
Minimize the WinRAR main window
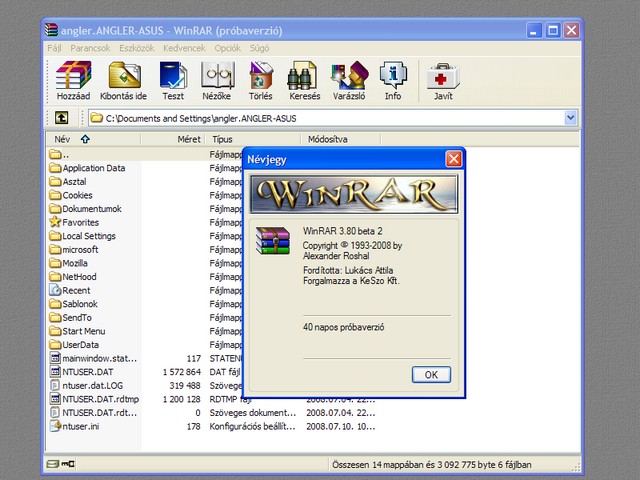point(534,31)
